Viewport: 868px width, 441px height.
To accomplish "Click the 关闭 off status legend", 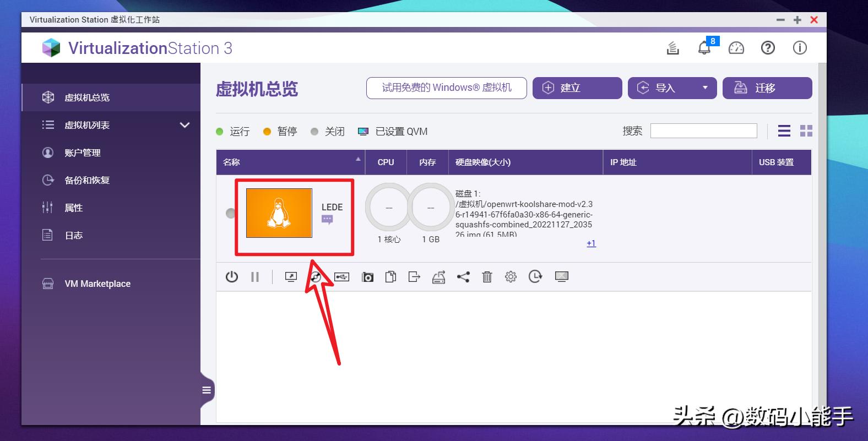I will [x=328, y=131].
